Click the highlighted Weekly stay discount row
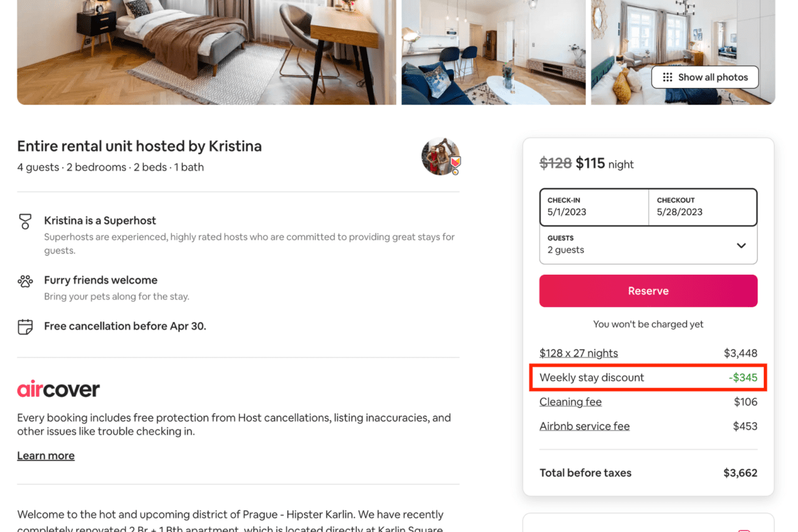Screen dimensions: 798x532 coord(648,378)
